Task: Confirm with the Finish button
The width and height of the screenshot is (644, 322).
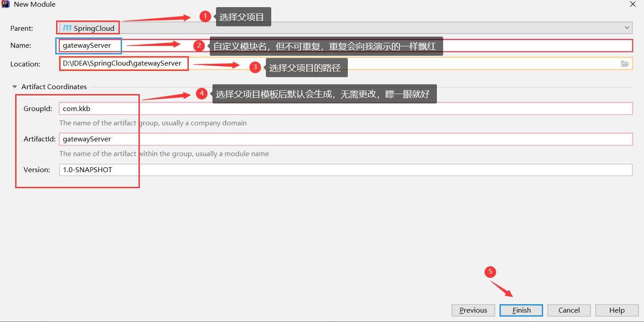Action: [521, 310]
